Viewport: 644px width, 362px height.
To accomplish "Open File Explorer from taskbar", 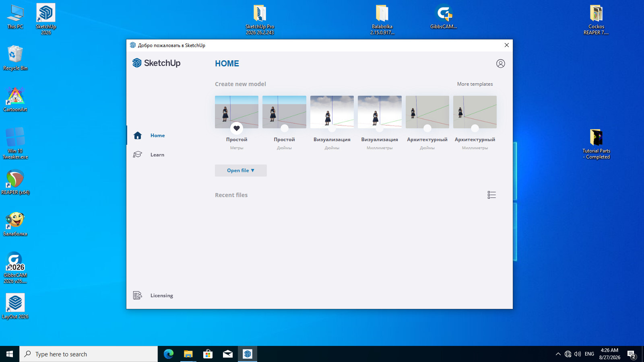I will [x=188, y=354].
